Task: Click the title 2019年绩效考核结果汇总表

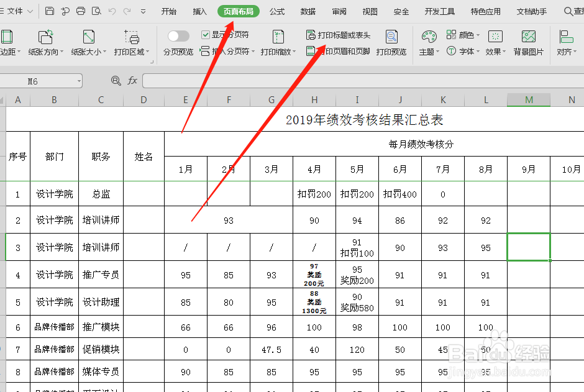Action: click(x=364, y=120)
